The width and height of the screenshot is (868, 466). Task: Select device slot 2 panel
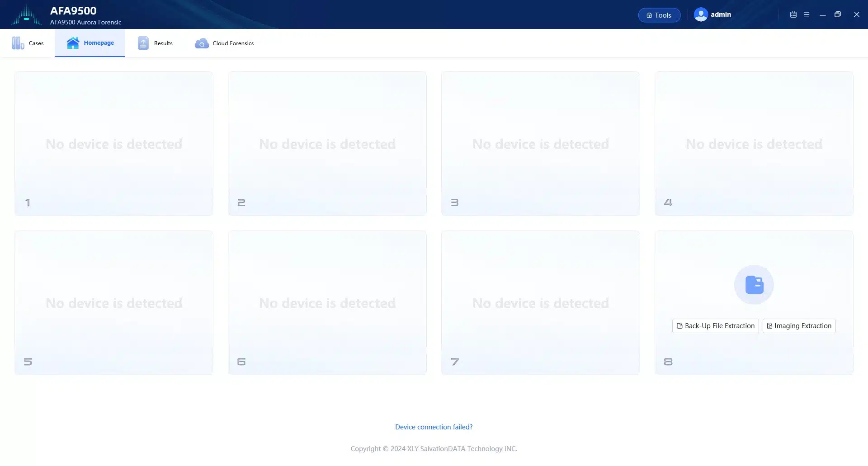[x=327, y=144]
